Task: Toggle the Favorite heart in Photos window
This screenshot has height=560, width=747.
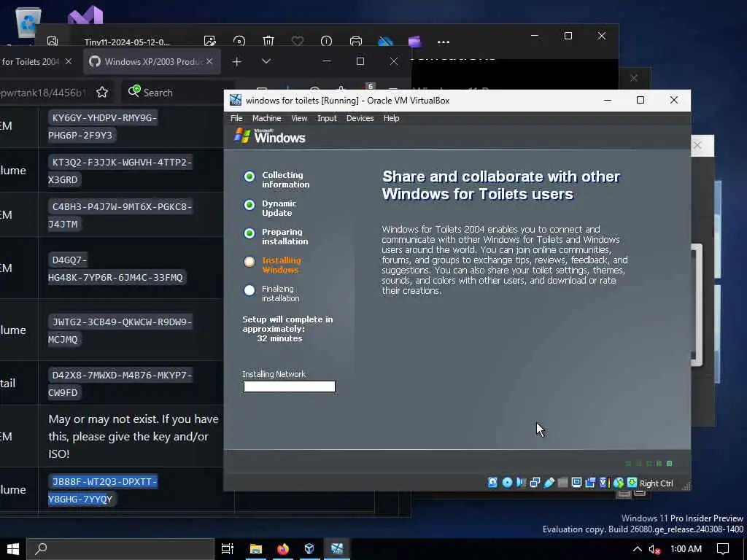Action: (298, 42)
